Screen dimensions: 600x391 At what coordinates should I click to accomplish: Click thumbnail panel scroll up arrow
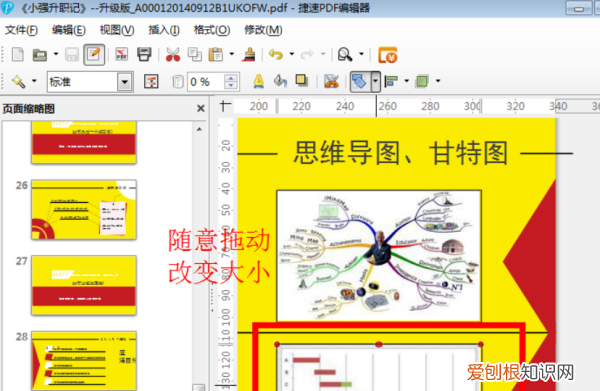pyautogui.click(x=199, y=129)
